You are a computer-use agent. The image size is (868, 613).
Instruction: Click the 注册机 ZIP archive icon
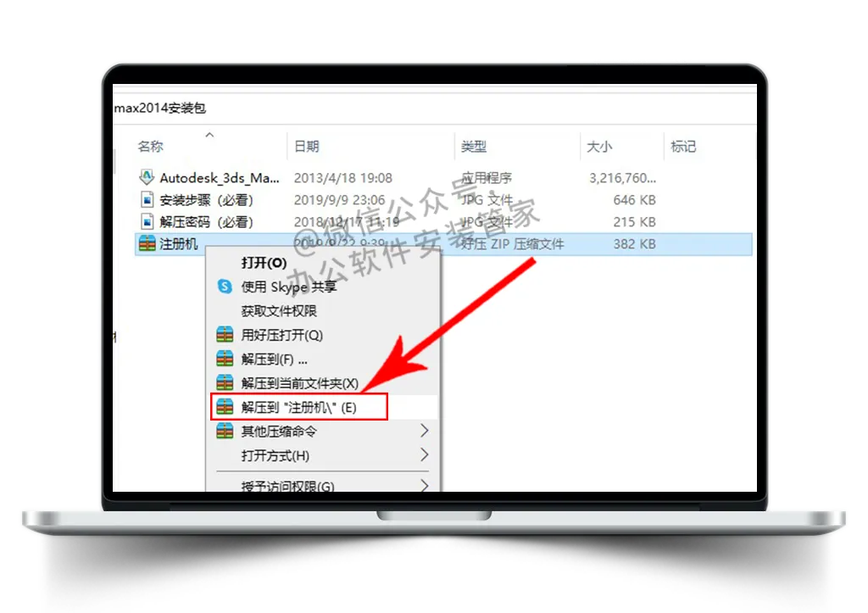(147, 243)
